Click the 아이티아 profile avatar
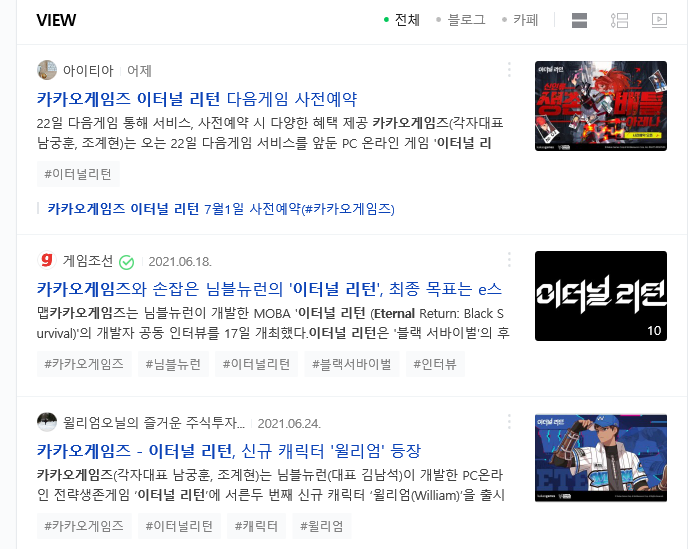 (47, 70)
